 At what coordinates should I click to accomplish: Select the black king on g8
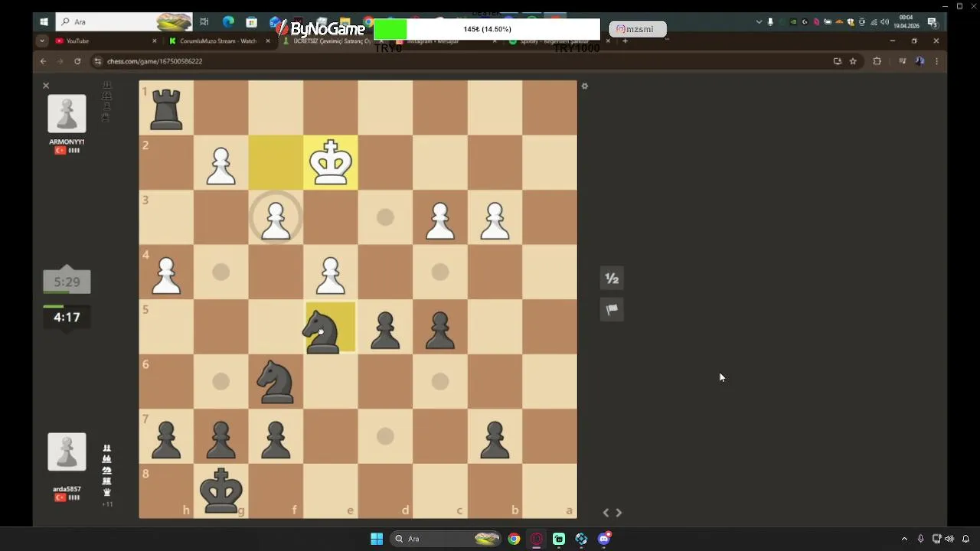click(221, 491)
